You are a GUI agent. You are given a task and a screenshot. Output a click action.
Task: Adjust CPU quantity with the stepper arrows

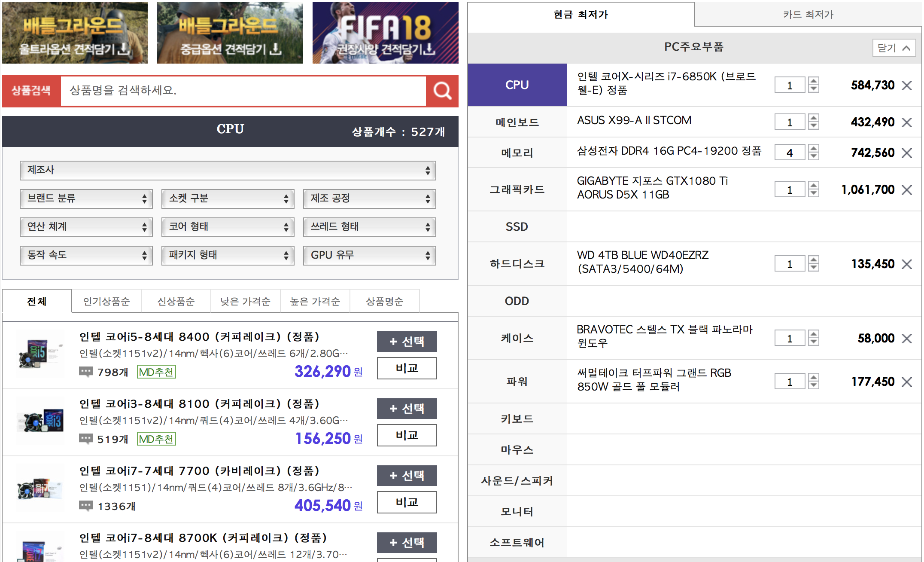click(x=814, y=85)
